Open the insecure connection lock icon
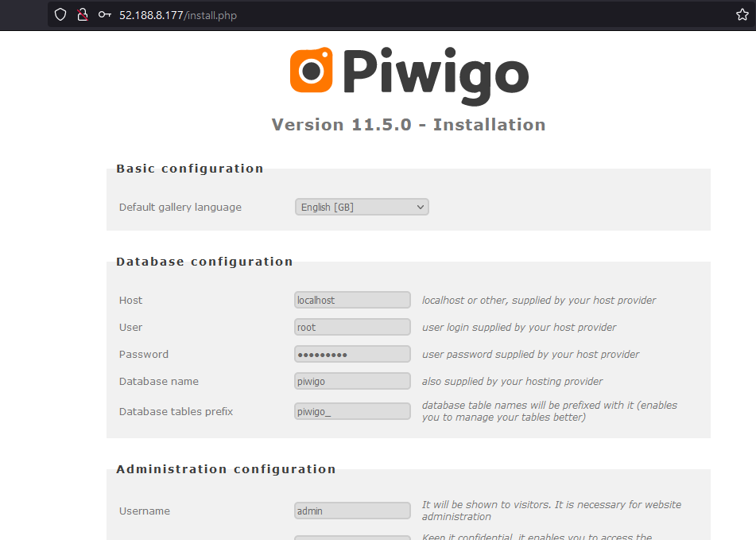This screenshot has height=540, width=756. point(82,14)
